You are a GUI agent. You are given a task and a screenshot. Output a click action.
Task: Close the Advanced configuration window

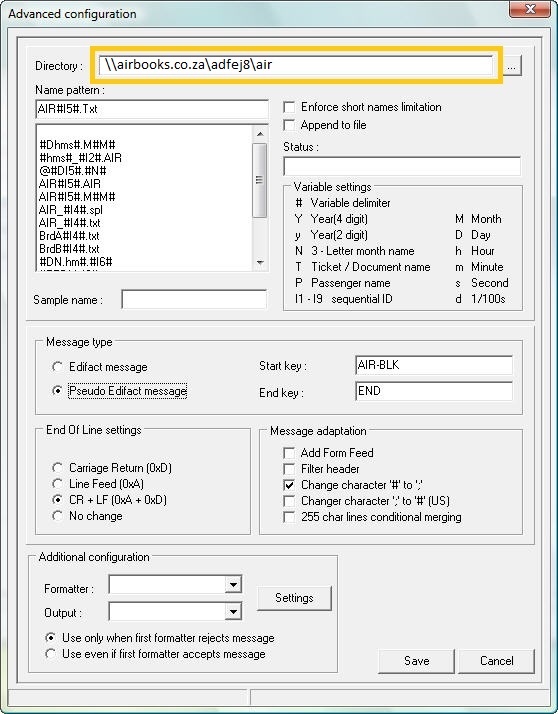[x=530, y=9]
